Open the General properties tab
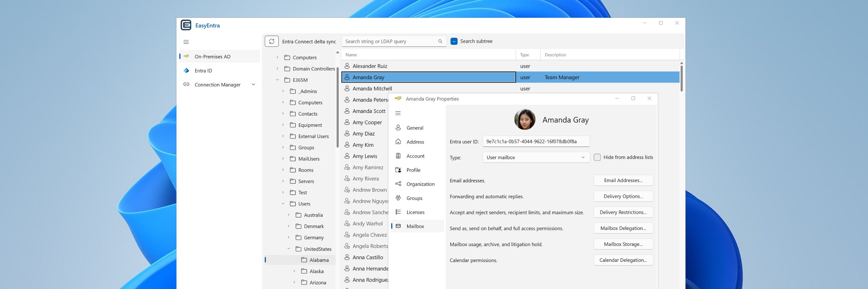 (418, 127)
